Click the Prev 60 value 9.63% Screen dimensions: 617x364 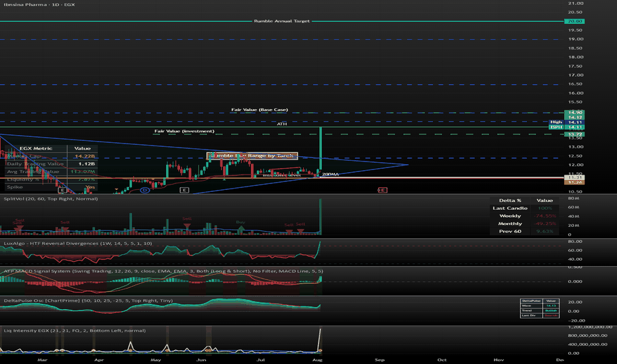545,232
